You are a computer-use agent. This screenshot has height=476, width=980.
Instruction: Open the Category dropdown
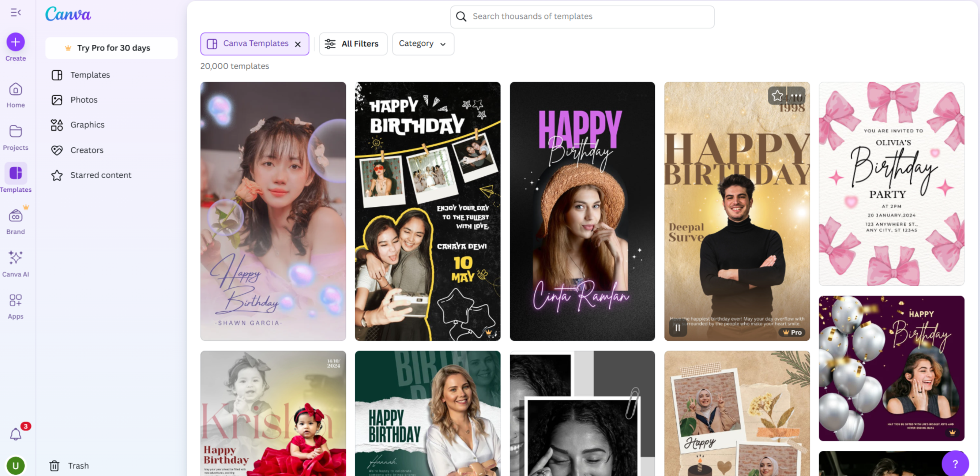pyautogui.click(x=423, y=44)
